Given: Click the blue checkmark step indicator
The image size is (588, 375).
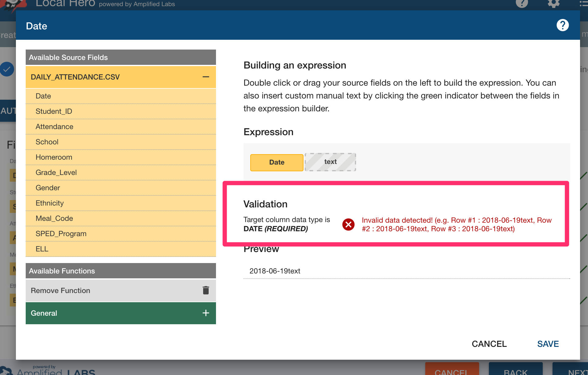Looking at the screenshot, I should (x=7, y=69).
